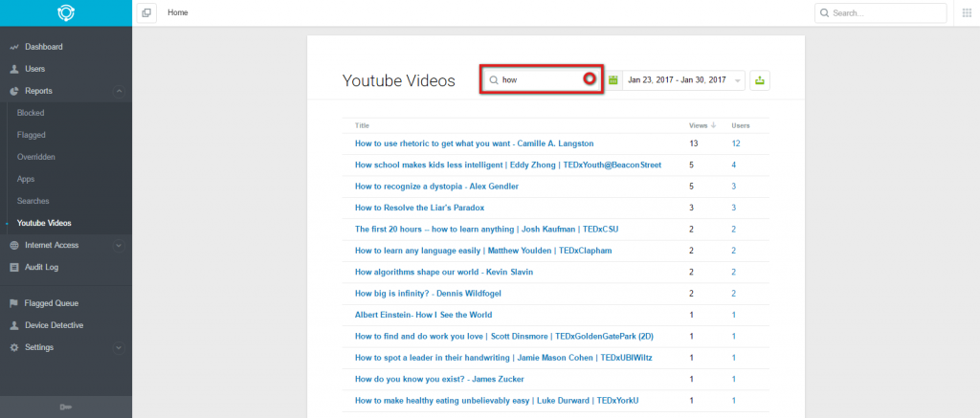The height and width of the screenshot is (418, 980).
Task: Click users count 4 for school video
Action: (734, 165)
